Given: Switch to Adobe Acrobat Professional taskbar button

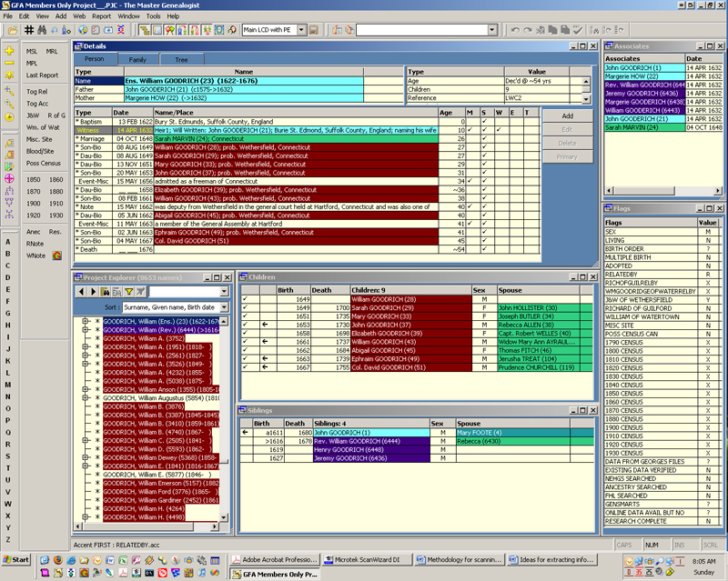Looking at the screenshot, I should pos(275,560).
